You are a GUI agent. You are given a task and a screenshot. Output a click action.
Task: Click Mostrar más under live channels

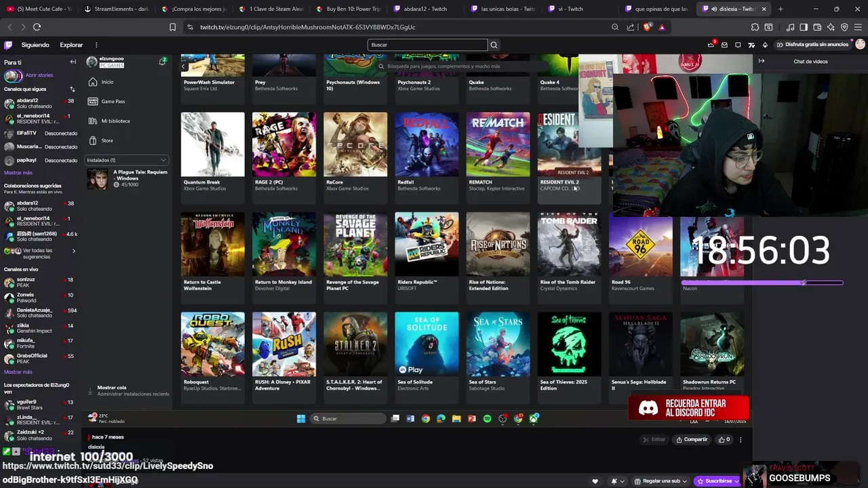click(18, 372)
